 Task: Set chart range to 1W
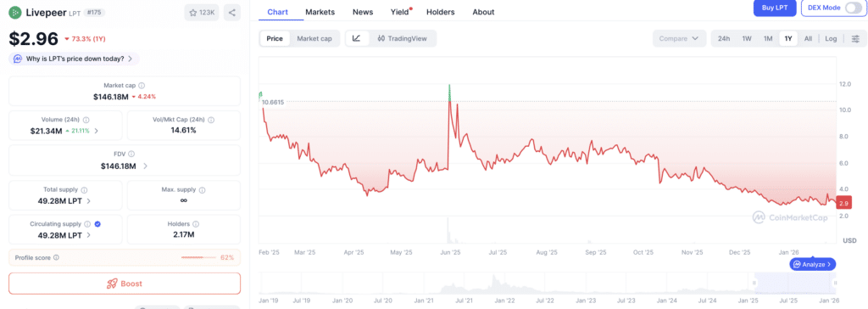pyautogui.click(x=746, y=38)
